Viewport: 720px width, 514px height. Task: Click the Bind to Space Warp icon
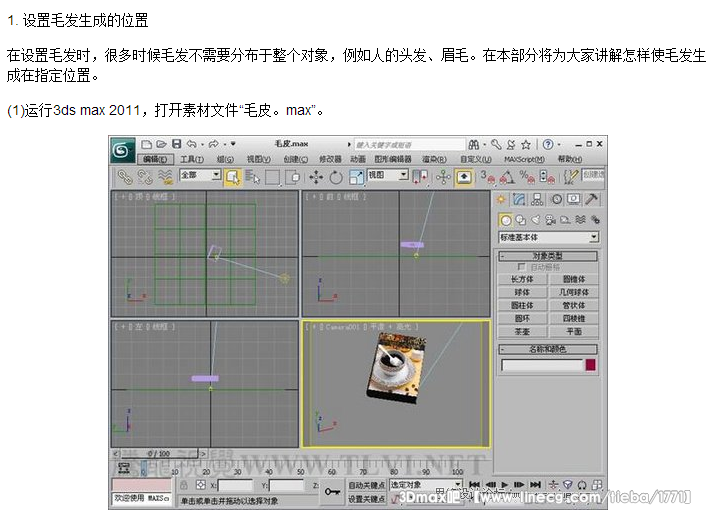[165, 176]
